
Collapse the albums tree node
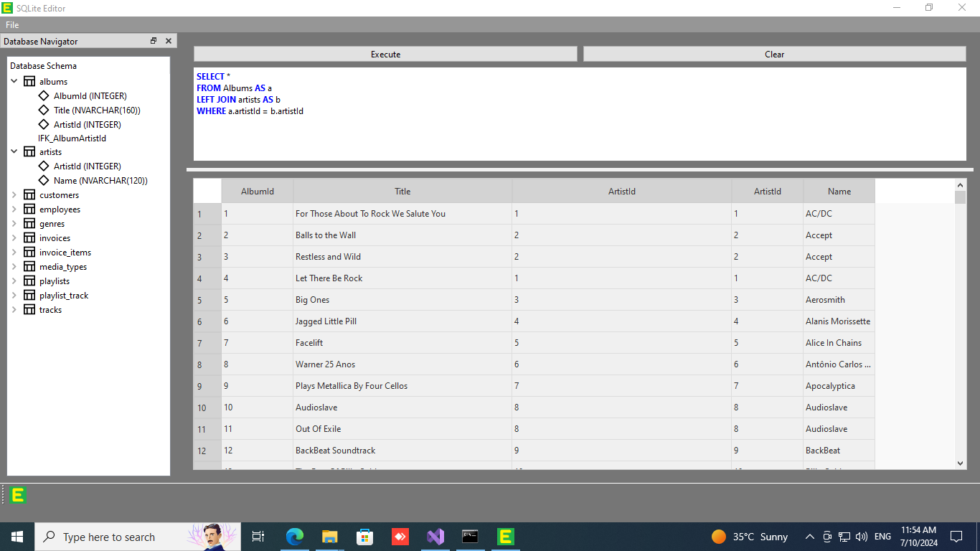[x=14, y=81]
